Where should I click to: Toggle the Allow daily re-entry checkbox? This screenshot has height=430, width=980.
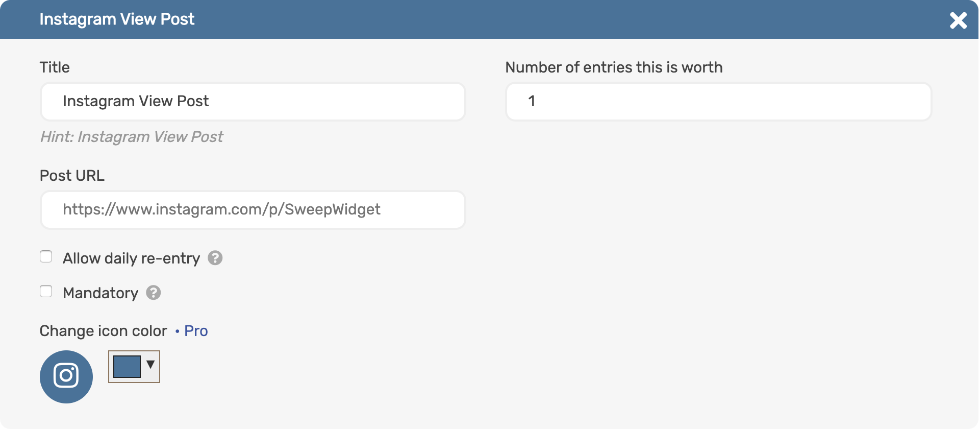tap(46, 256)
